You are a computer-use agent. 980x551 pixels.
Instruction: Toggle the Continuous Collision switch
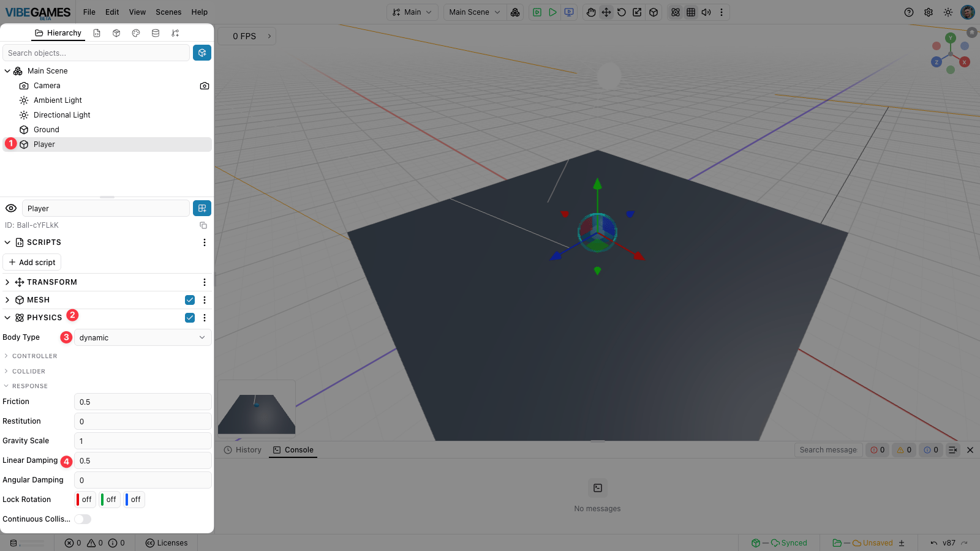(x=83, y=519)
